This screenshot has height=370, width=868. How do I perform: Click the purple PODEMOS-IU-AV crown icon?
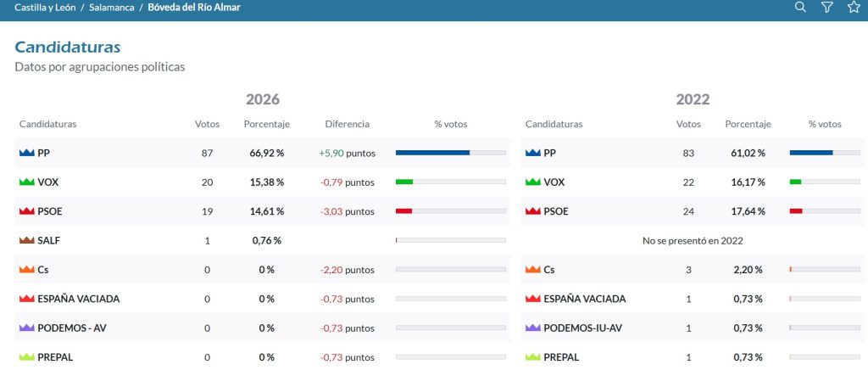click(x=532, y=328)
